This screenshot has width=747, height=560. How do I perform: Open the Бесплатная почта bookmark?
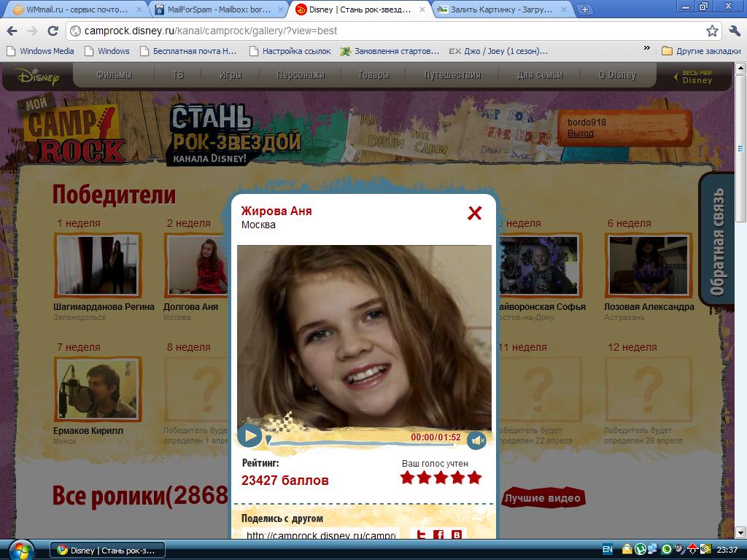[x=188, y=51]
